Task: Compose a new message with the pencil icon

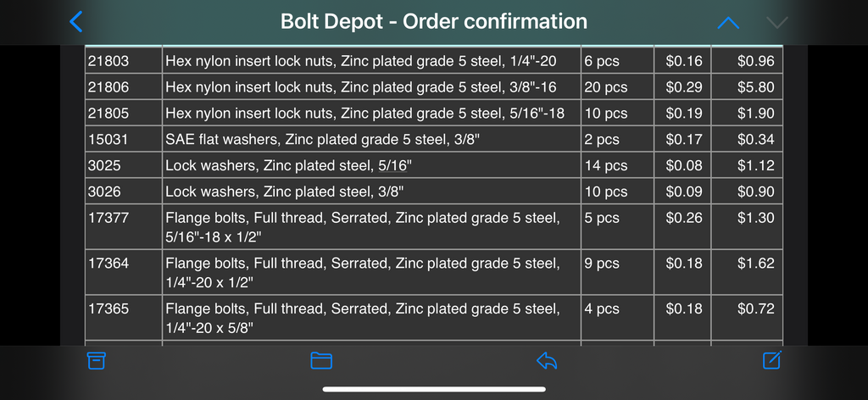Action: tap(771, 359)
